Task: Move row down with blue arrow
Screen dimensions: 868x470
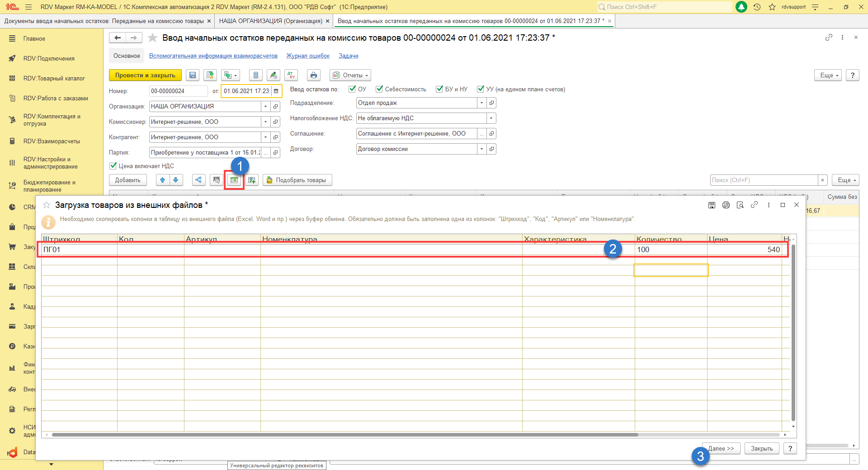Action: 176,180
